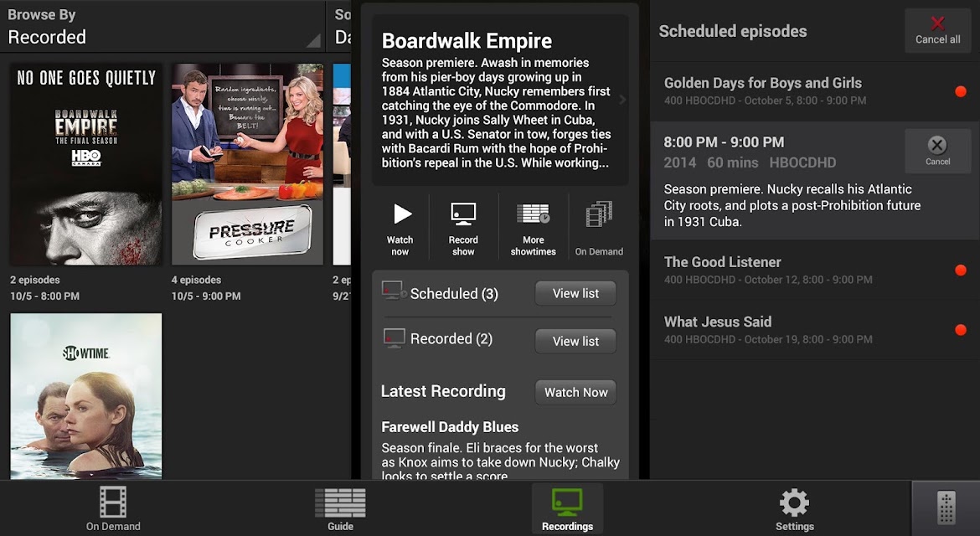Open More showtimes schedule icon

tap(533, 214)
